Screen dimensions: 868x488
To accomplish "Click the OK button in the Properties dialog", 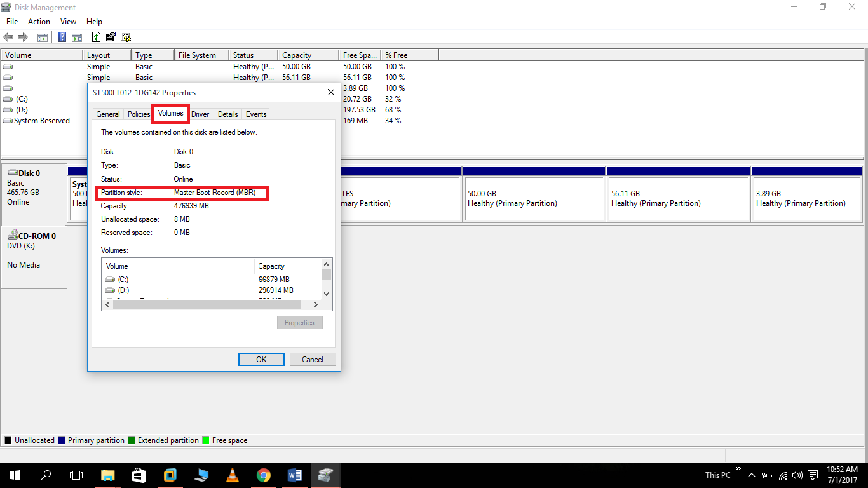I will pyautogui.click(x=261, y=359).
